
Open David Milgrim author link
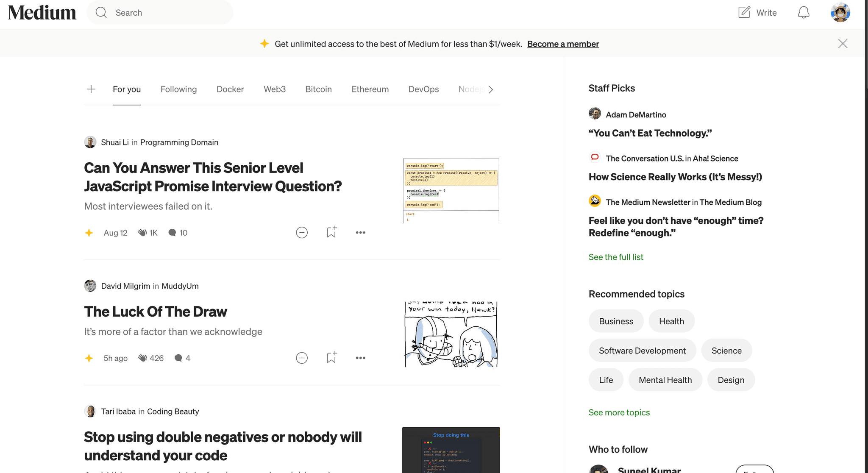coord(125,286)
